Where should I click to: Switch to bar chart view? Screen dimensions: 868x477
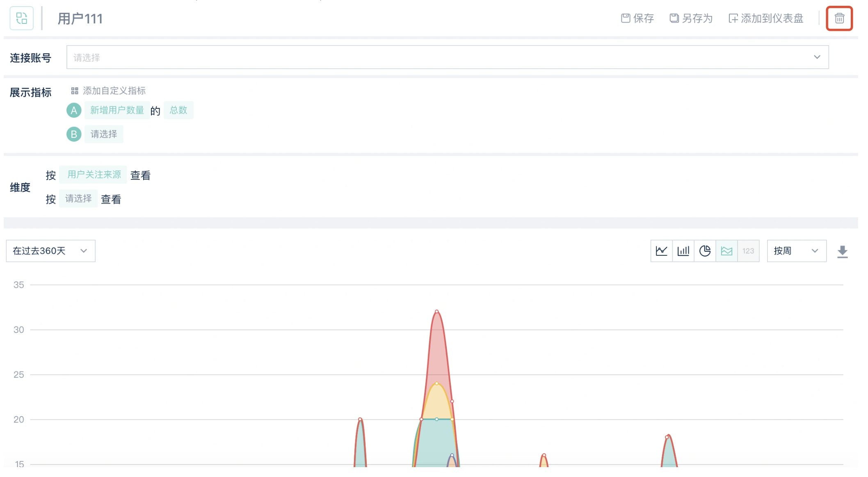coord(683,251)
